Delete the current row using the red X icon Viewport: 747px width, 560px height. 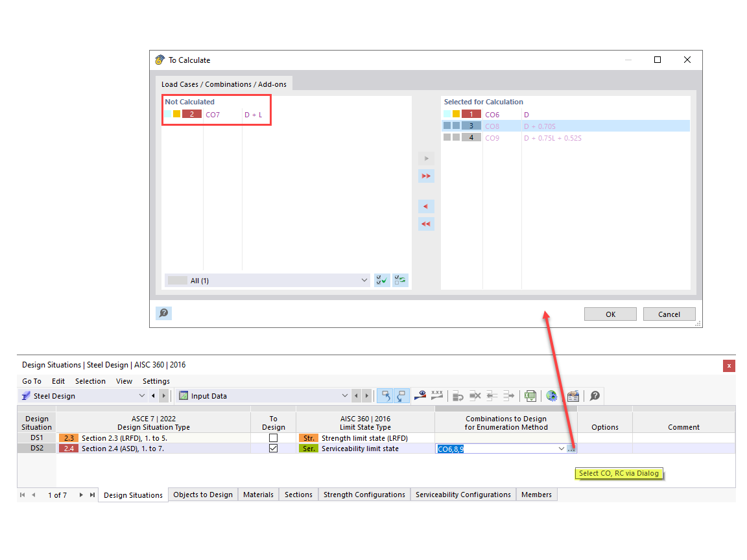pos(475,395)
